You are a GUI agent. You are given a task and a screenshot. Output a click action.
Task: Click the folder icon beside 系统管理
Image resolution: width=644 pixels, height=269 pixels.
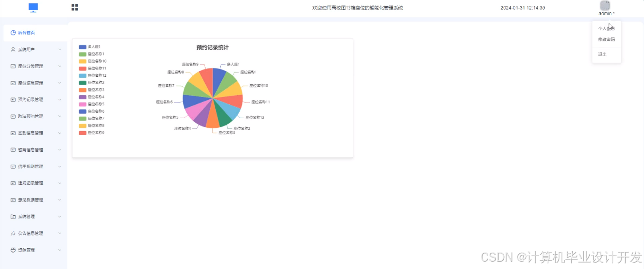click(x=13, y=217)
